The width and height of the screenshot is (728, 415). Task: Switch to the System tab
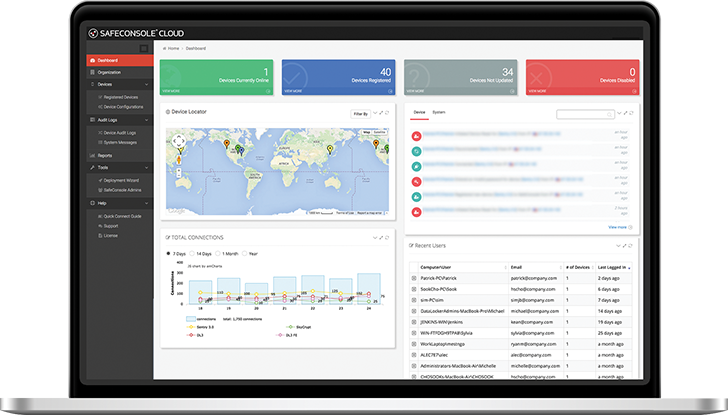(x=439, y=112)
